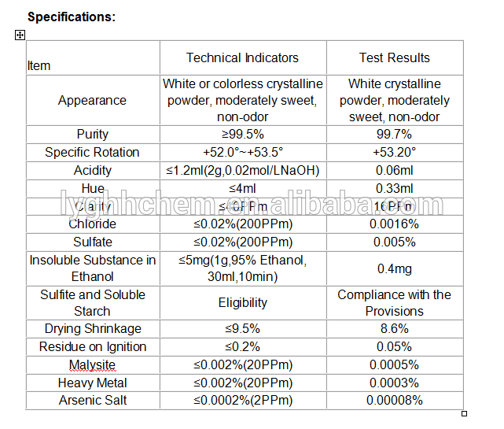This screenshot has height=429, width=504.
Task: Select the Drying Shrinkage result 8.6%
Action: pyautogui.click(x=395, y=328)
